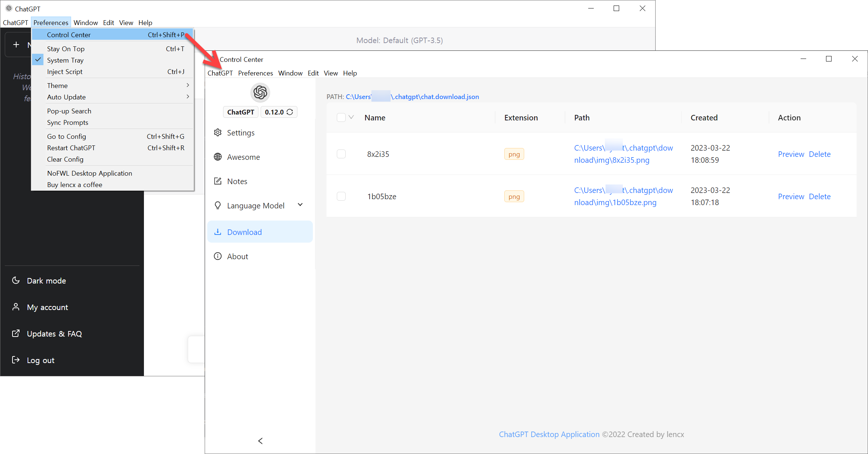The width and height of the screenshot is (868, 454).
Task: Toggle the select-all checkbox in table header
Action: 341,117
